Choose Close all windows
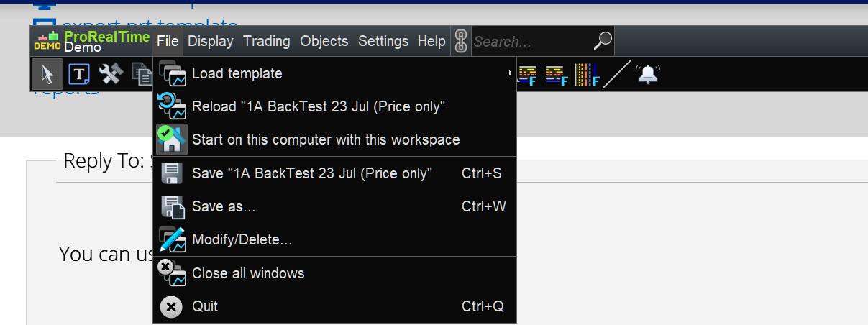The image size is (868, 325). tap(248, 273)
